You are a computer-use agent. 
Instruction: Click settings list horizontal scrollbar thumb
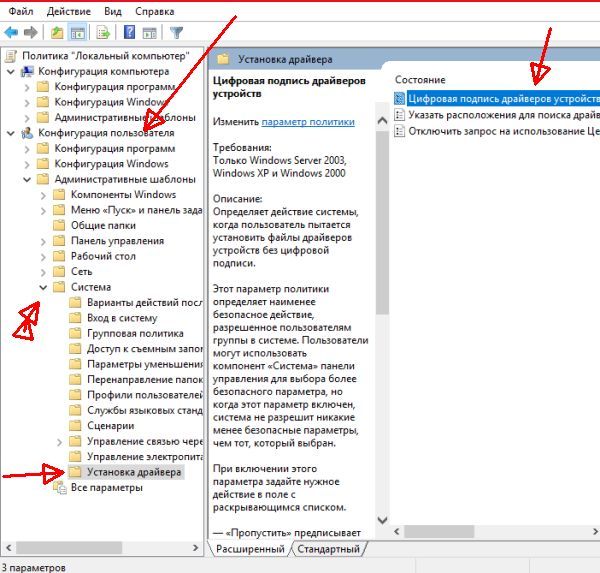click(439, 531)
